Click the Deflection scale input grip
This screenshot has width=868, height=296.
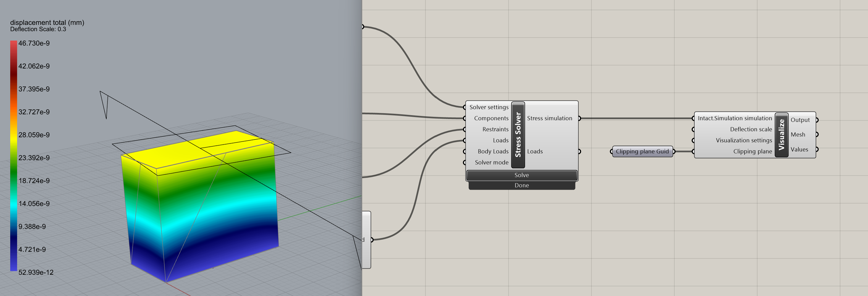[x=693, y=129]
